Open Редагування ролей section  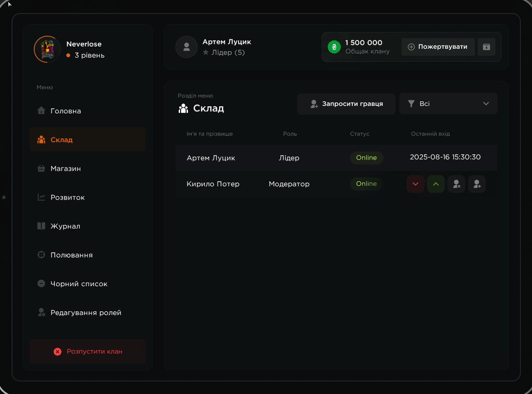[88, 313]
